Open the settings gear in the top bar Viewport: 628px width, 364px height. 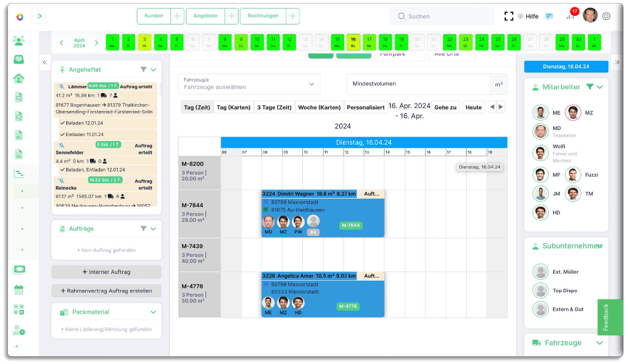[x=606, y=17]
